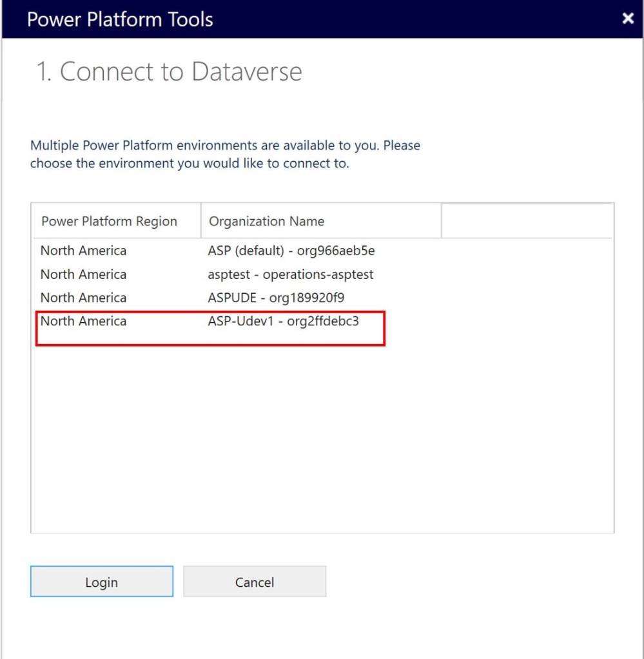Click empty space inside the environment list
Viewport: 644px width, 659px height.
[322, 438]
